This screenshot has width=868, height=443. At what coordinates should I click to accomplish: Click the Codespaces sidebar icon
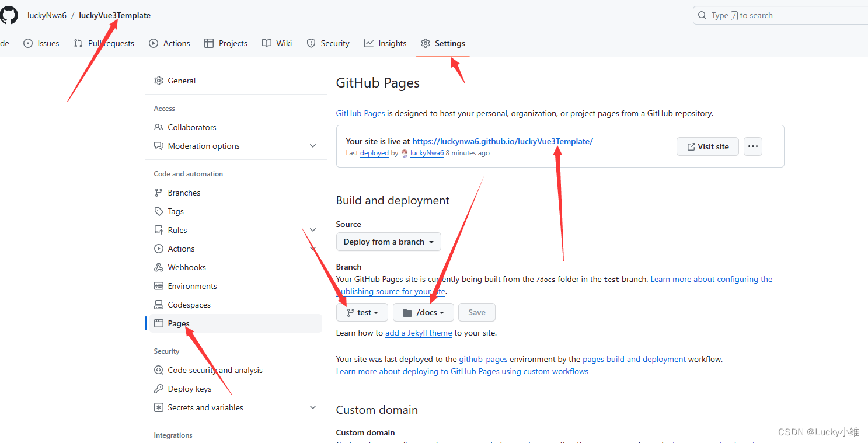tap(159, 305)
